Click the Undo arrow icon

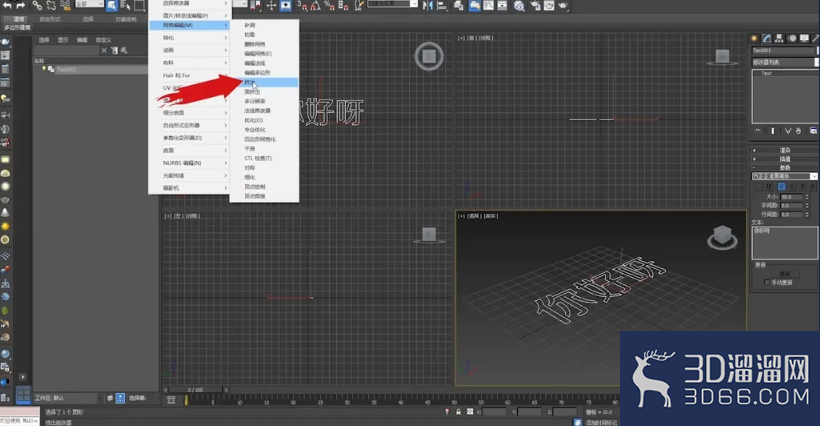point(7,5)
